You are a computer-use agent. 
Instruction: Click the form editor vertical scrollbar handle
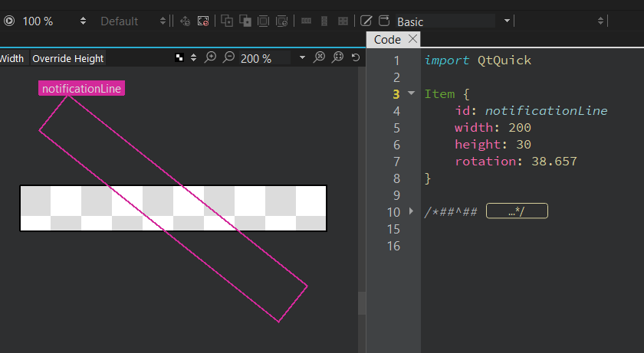[x=361, y=303]
